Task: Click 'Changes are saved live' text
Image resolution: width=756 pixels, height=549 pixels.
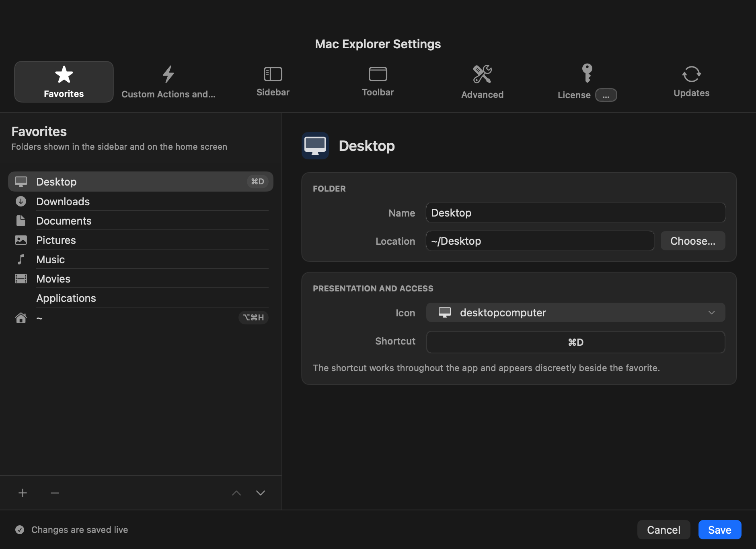Action: tap(80, 530)
